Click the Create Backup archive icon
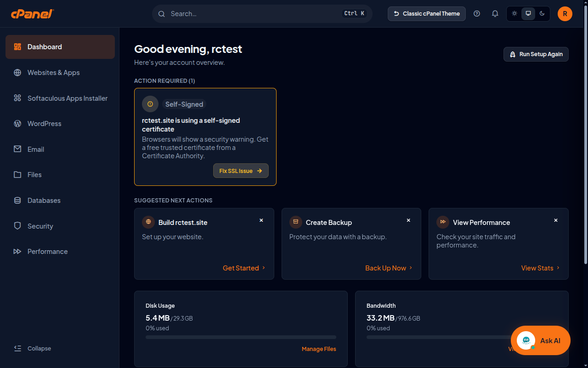Viewport: 588px width, 368px height. (296, 222)
